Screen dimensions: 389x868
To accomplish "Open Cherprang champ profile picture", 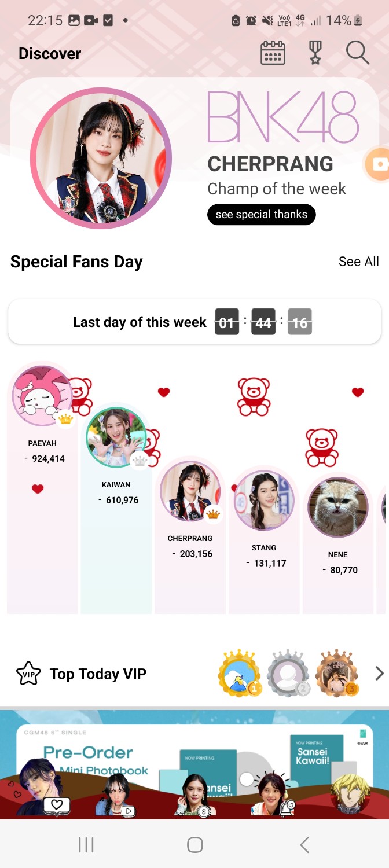I will 101,158.
